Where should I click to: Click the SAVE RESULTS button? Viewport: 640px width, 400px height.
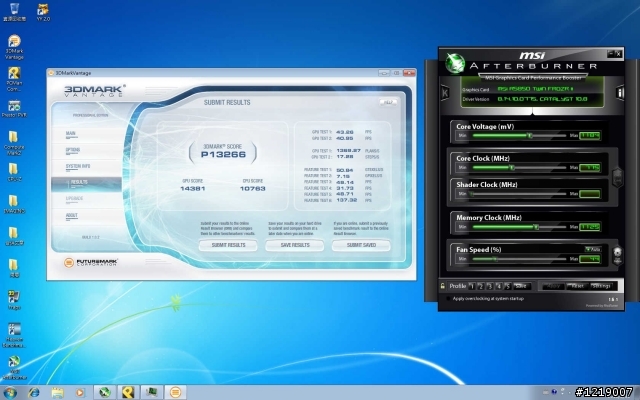295,245
